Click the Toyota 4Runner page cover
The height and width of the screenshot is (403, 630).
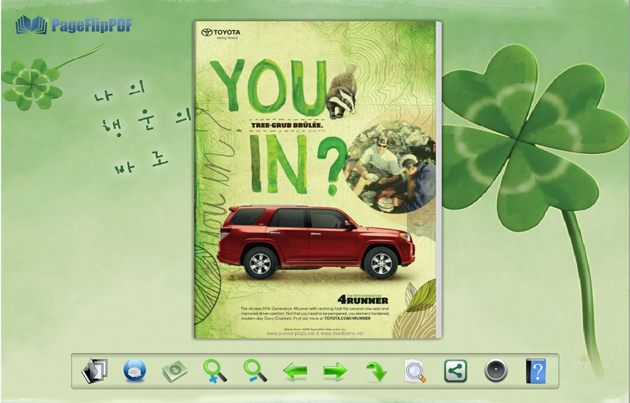pyautogui.click(x=315, y=180)
